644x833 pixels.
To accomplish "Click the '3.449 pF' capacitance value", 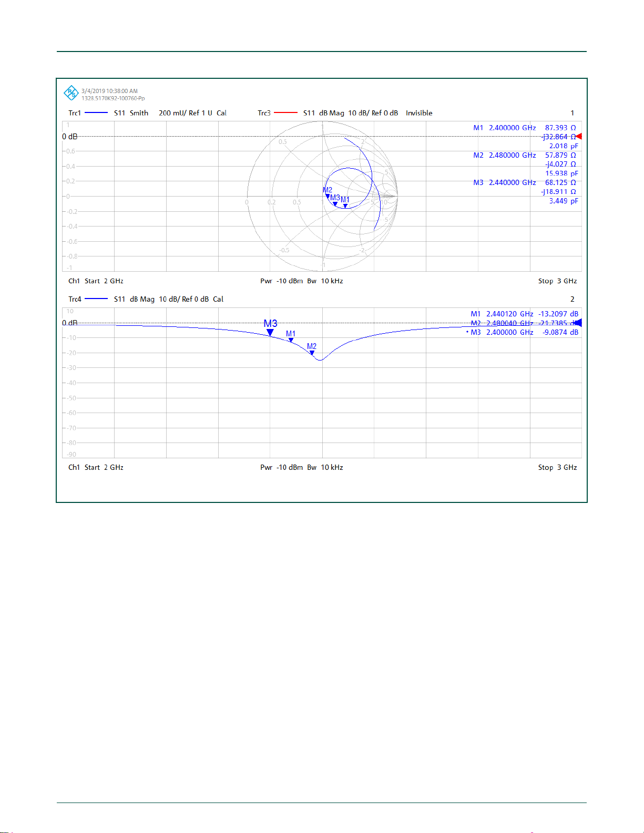I will coord(564,201).
